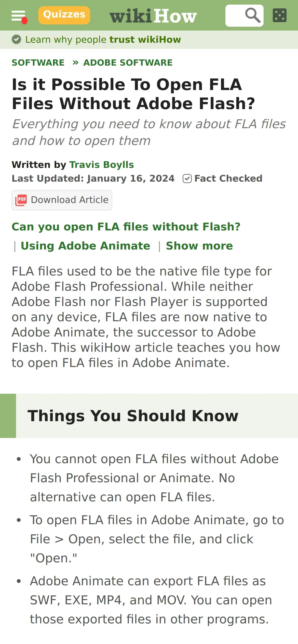Click the Fact Checked checkmark icon

pyautogui.click(x=187, y=179)
